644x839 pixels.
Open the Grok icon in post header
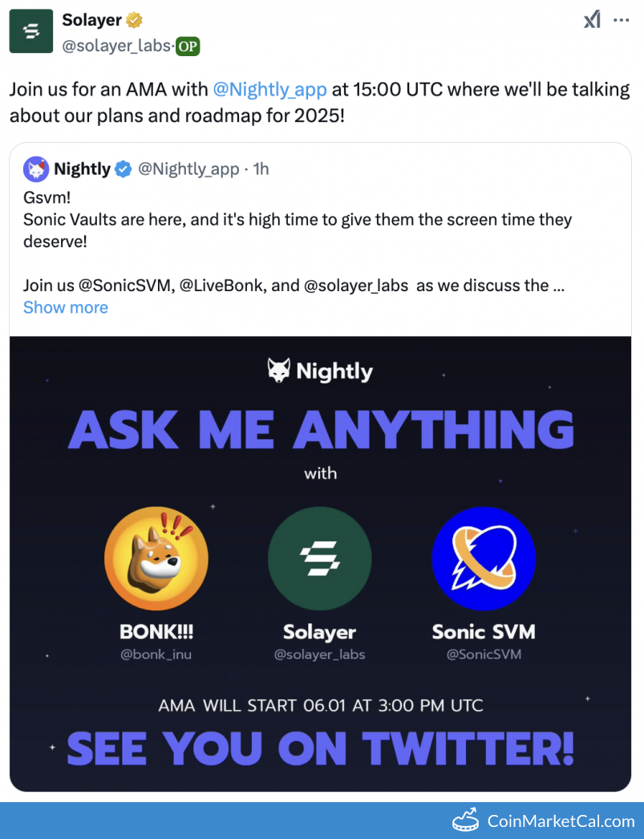click(592, 20)
